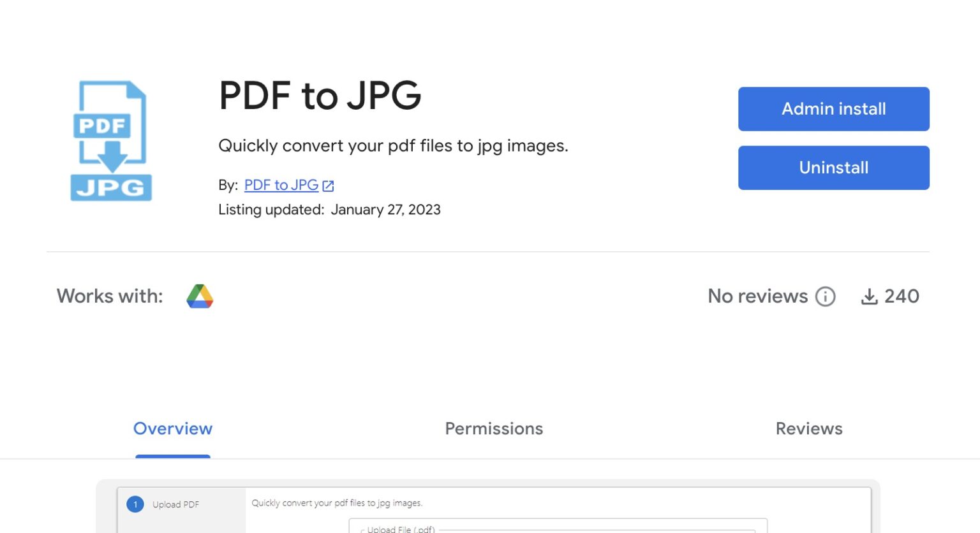Select the Overview tab
This screenshot has width=980, height=533.
tap(173, 428)
